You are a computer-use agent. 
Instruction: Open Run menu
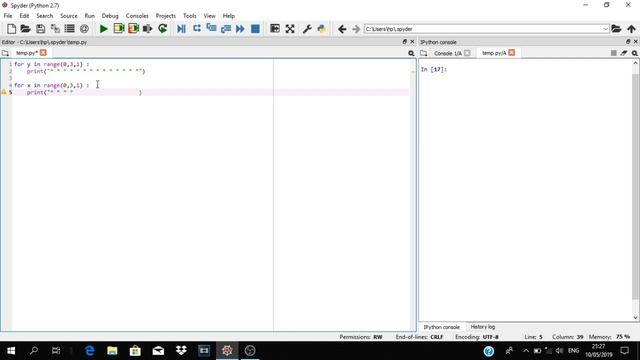(x=89, y=16)
